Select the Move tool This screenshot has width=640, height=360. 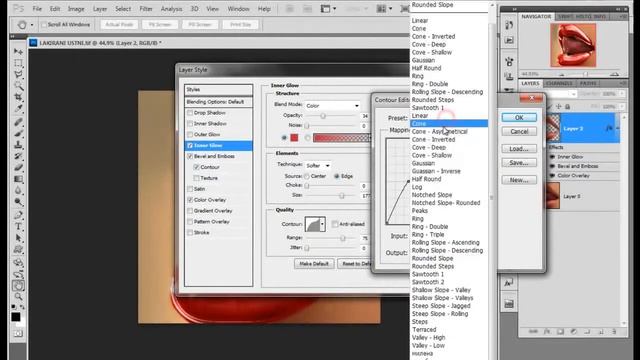18,51
